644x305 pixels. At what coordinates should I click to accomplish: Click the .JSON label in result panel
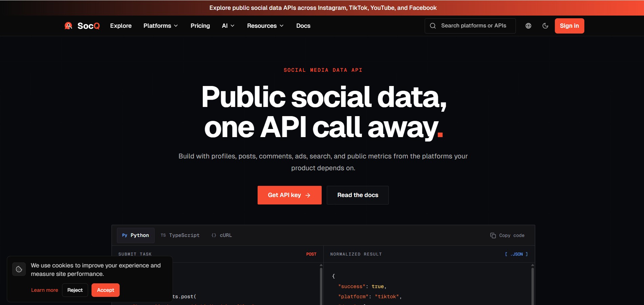point(516,254)
